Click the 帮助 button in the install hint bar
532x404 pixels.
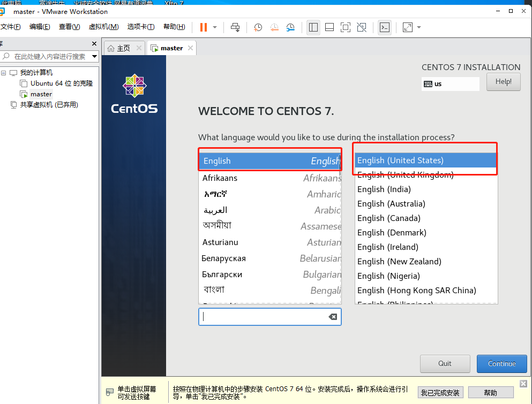click(491, 392)
